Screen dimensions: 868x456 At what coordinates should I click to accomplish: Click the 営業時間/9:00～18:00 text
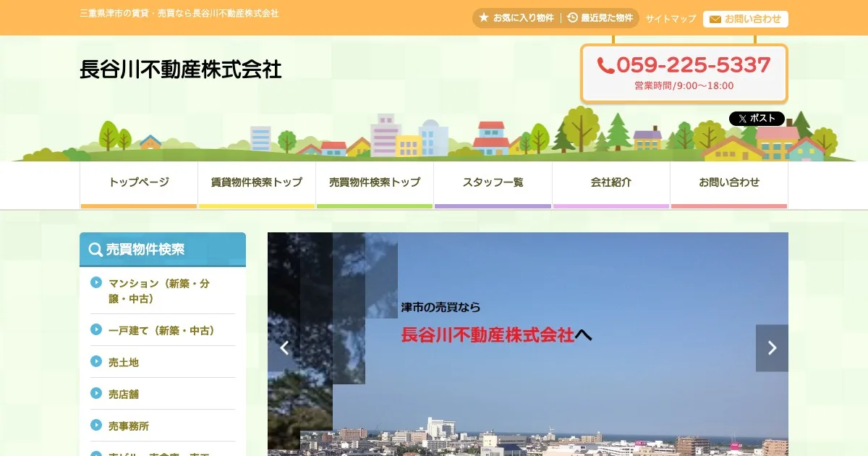684,85
